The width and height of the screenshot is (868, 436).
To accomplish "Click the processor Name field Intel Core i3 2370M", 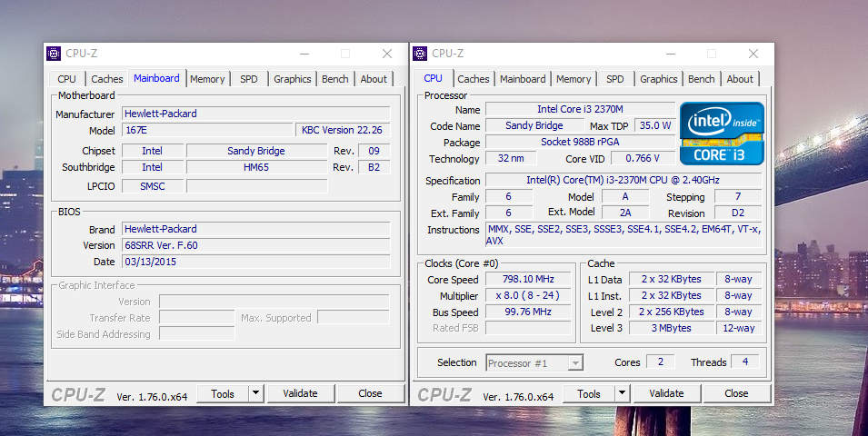I will 581,109.
